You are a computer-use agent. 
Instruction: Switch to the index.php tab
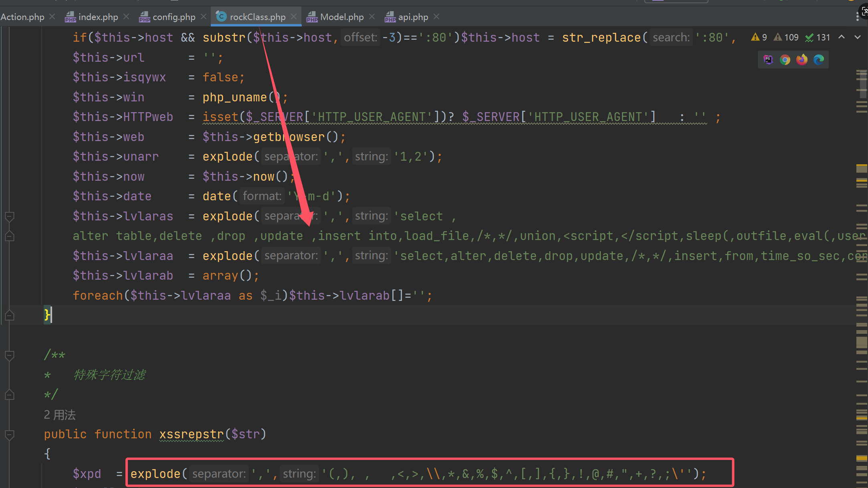pyautogui.click(x=98, y=17)
